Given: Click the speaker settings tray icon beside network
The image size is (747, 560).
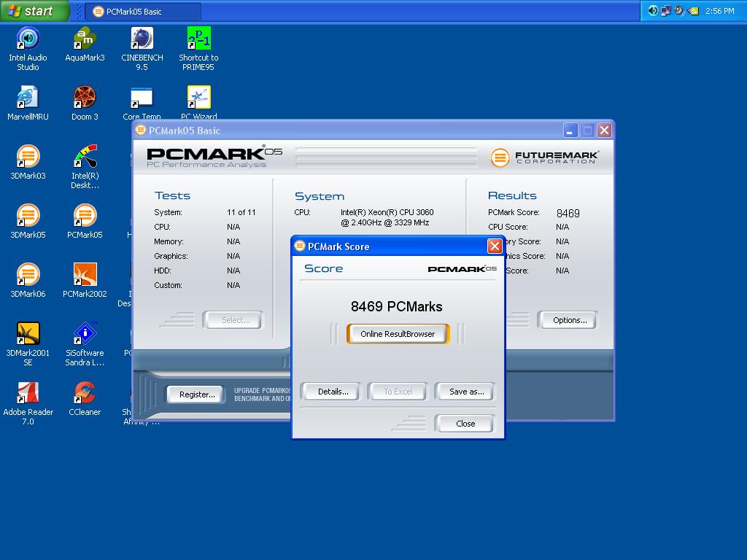Looking at the screenshot, I should (x=679, y=10).
